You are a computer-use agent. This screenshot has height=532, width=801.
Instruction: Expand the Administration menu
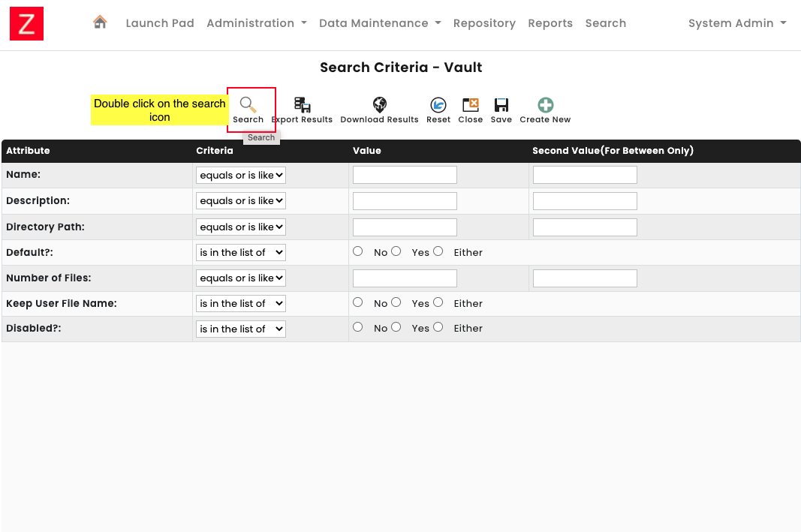tap(257, 23)
